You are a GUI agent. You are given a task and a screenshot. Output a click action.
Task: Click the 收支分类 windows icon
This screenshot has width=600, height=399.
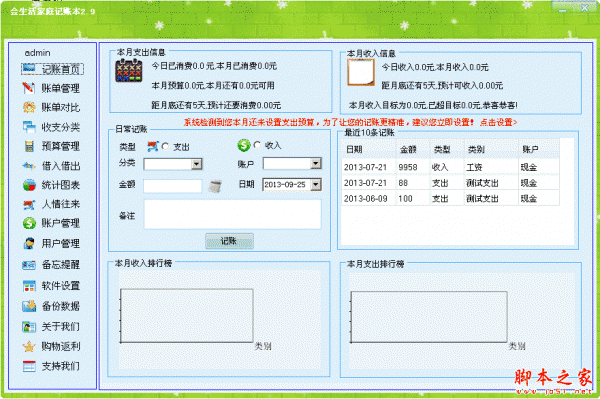click(29, 127)
